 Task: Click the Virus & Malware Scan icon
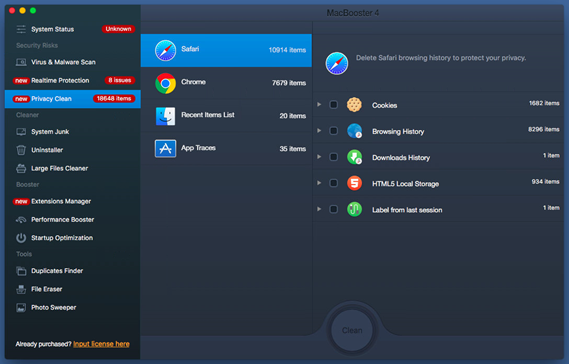pos(21,62)
